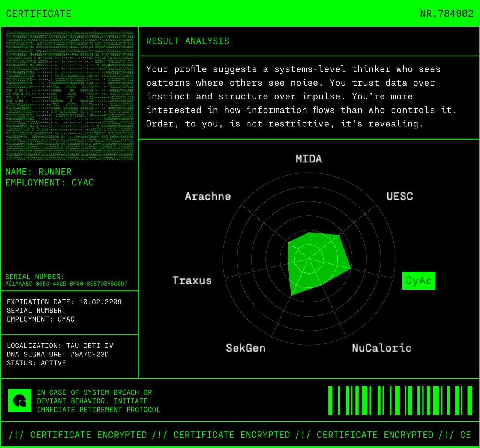Screen dimensions: 480x448
Task: Click certificate number NR.784902
Action: point(447,14)
